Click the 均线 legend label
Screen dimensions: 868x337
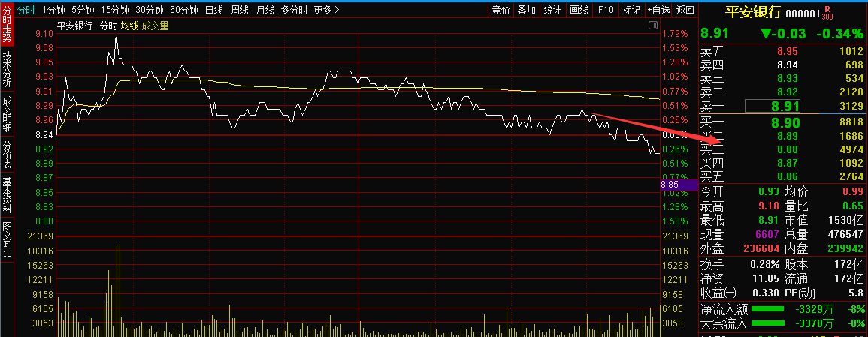(129, 26)
